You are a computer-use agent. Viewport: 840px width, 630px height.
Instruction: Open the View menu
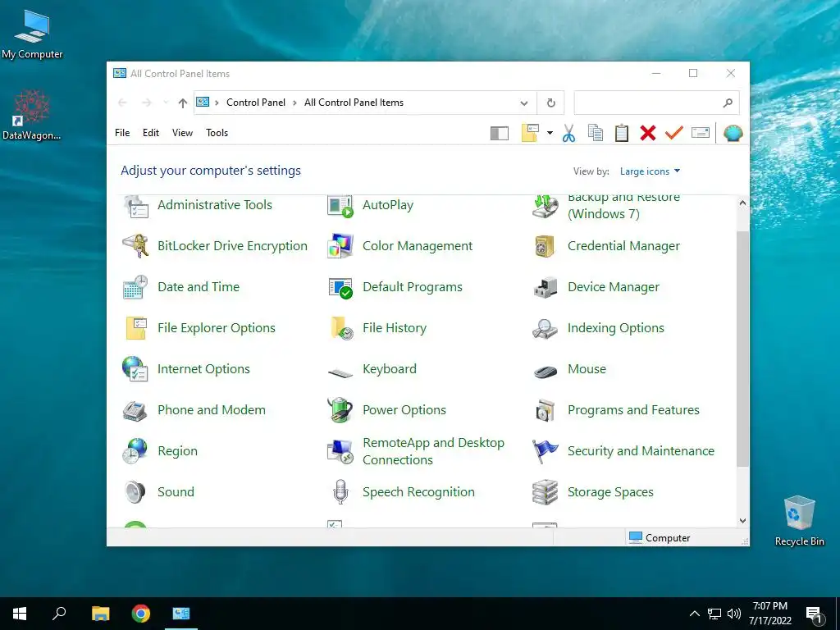pyautogui.click(x=182, y=133)
